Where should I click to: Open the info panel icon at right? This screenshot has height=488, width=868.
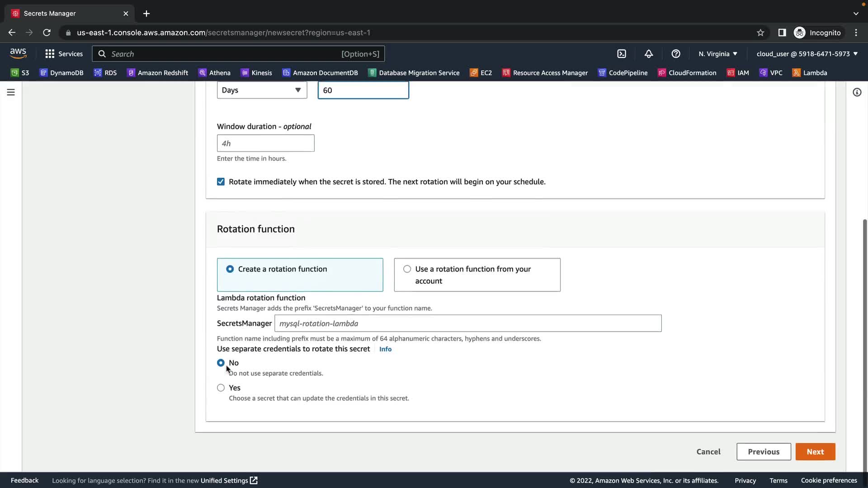click(857, 92)
